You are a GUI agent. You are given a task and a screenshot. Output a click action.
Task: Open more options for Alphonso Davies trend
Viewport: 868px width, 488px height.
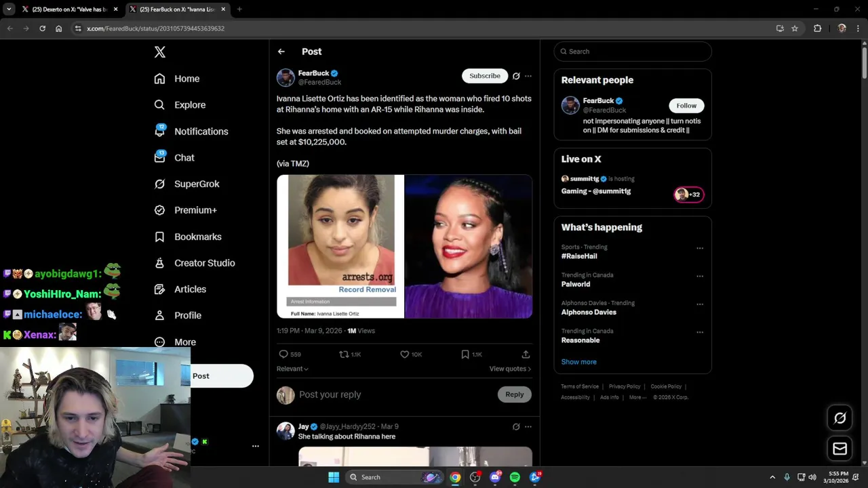point(700,304)
